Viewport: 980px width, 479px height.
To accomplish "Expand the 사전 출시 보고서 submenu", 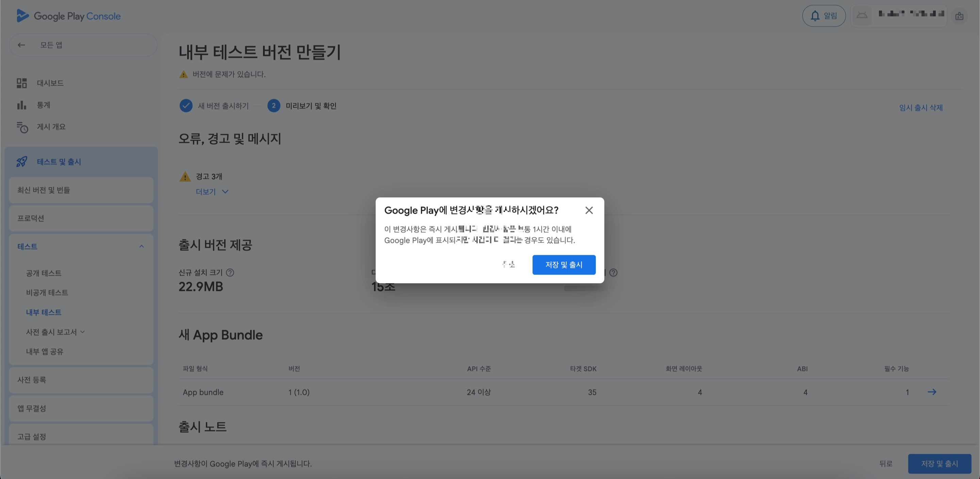I will (83, 332).
